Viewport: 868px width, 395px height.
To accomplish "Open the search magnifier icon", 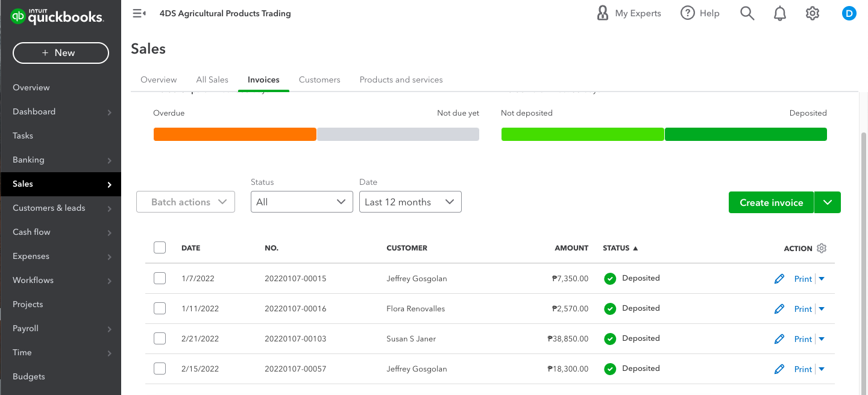I will tap(747, 13).
